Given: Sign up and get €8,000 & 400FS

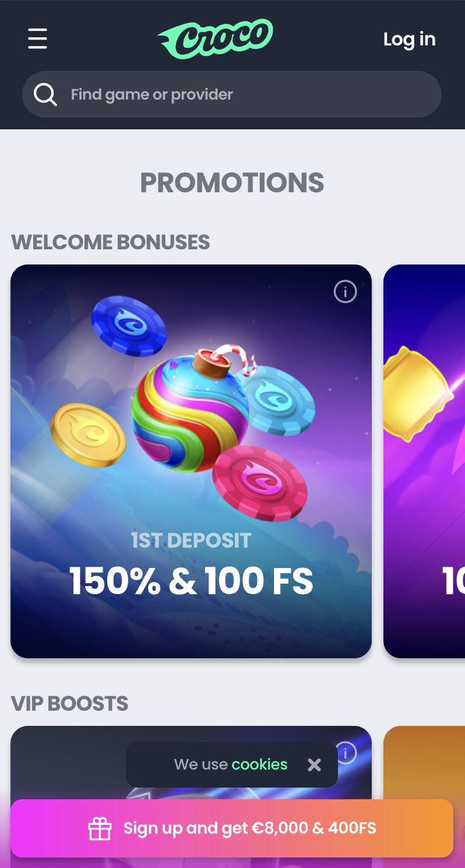Looking at the screenshot, I should pos(232,828).
